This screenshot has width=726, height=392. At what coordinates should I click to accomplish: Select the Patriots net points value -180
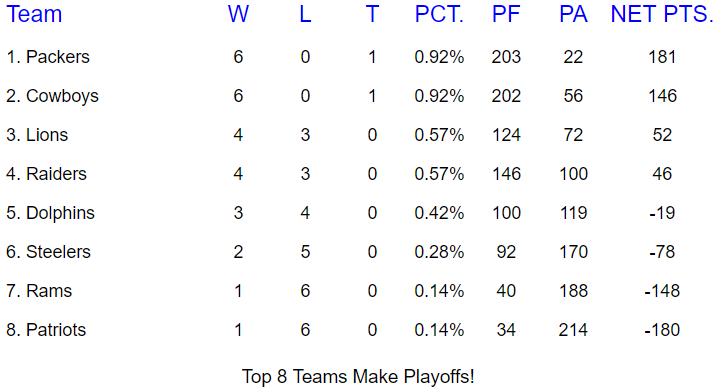662,330
